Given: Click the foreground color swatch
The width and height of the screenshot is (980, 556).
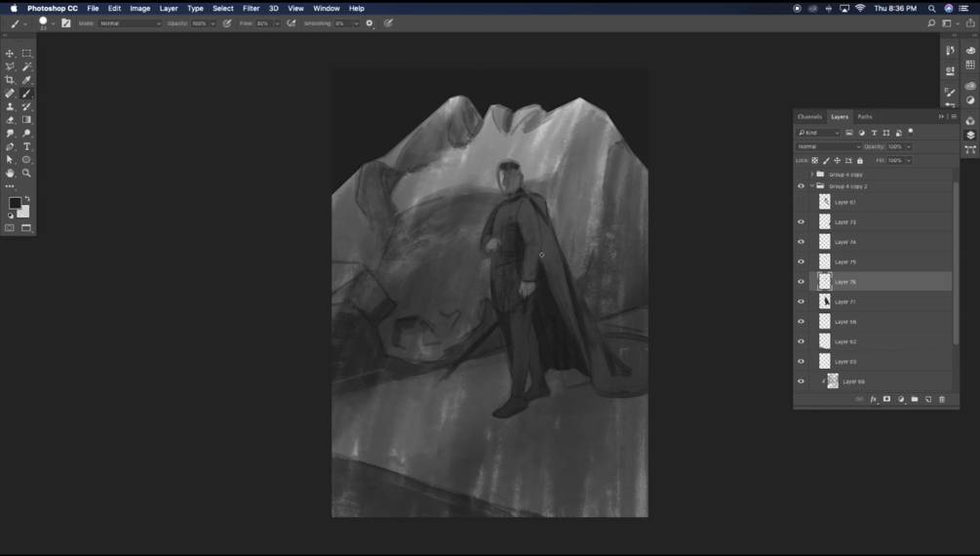Looking at the screenshot, I should coord(15,203).
